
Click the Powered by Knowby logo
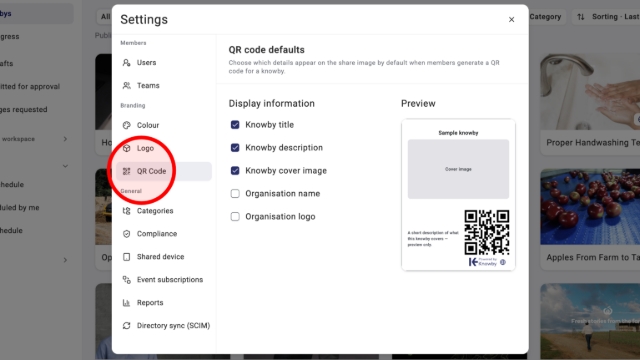pos(487,262)
